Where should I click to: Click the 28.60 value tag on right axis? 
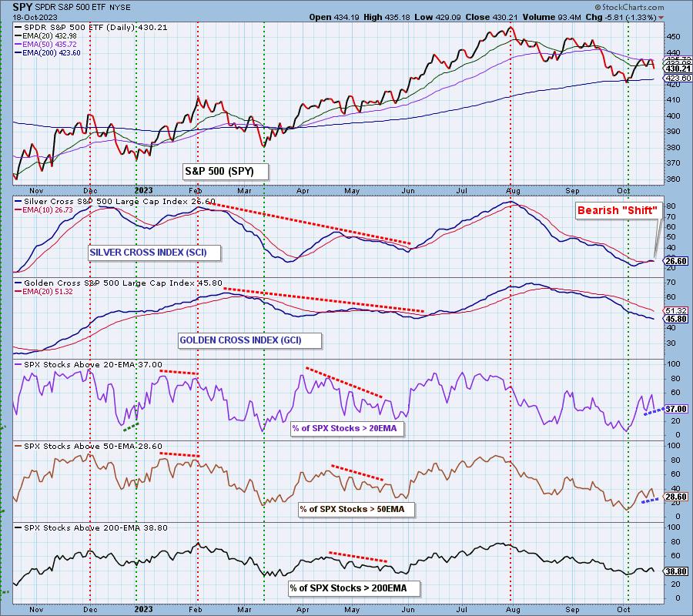676,497
